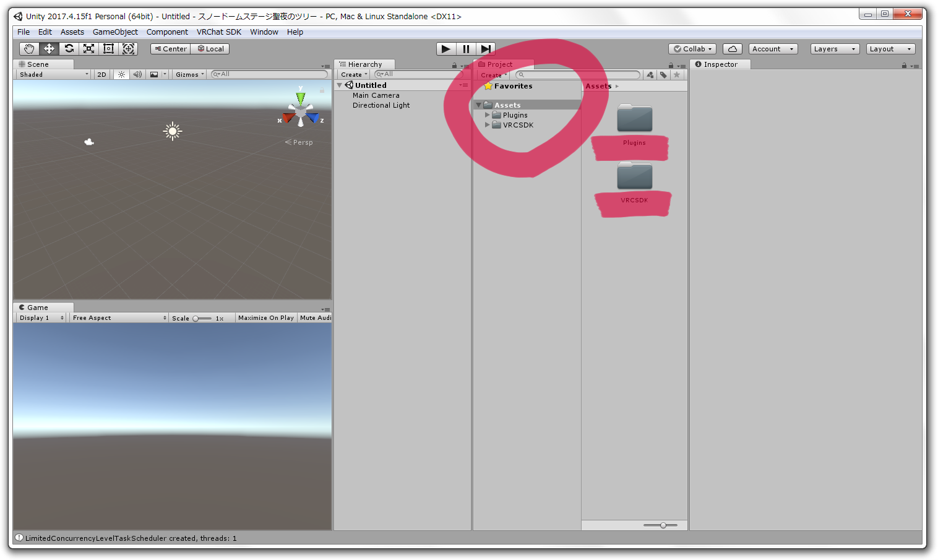Toggle the Hierarchy panel lock
The image size is (938, 560).
click(455, 66)
